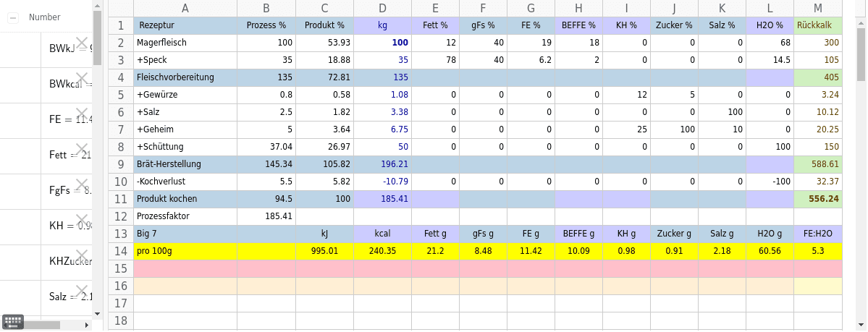The image size is (868, 332).
Task: Click the algebra panel scroll-right arrow
Action: coord(86,325)
